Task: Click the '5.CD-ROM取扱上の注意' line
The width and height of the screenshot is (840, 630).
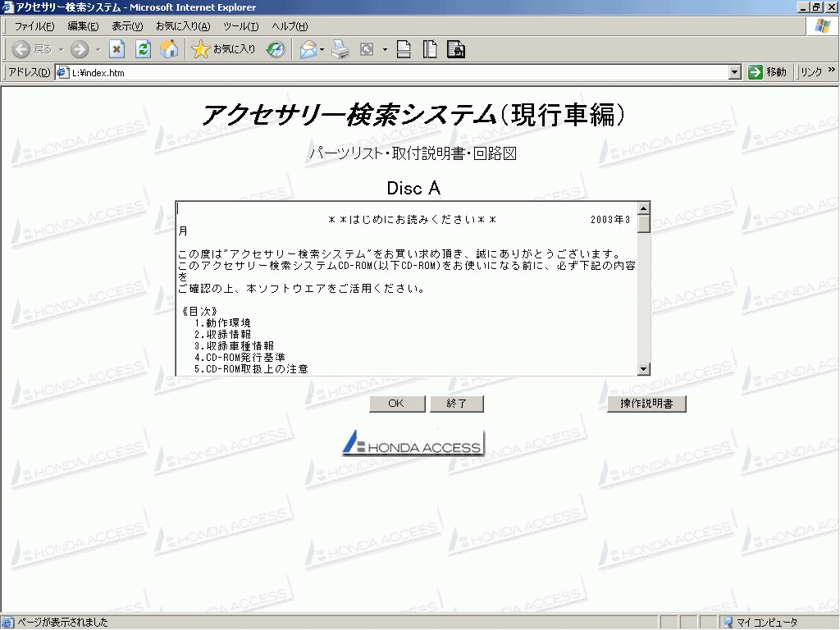Action: (x=251, y=368)
